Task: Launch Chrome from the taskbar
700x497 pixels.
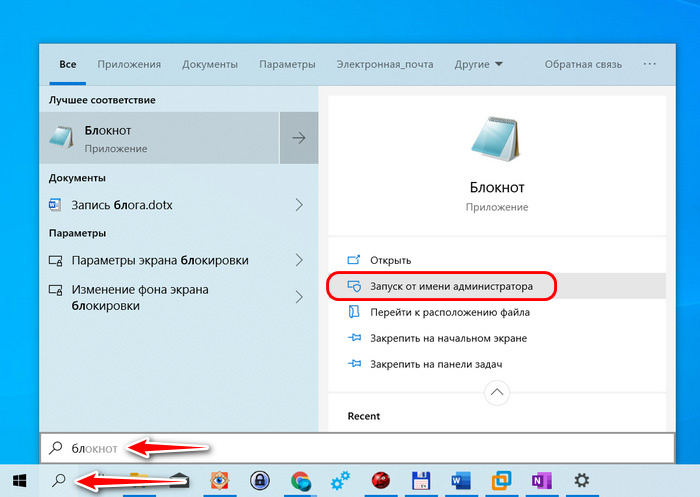Action: point(300,481)
